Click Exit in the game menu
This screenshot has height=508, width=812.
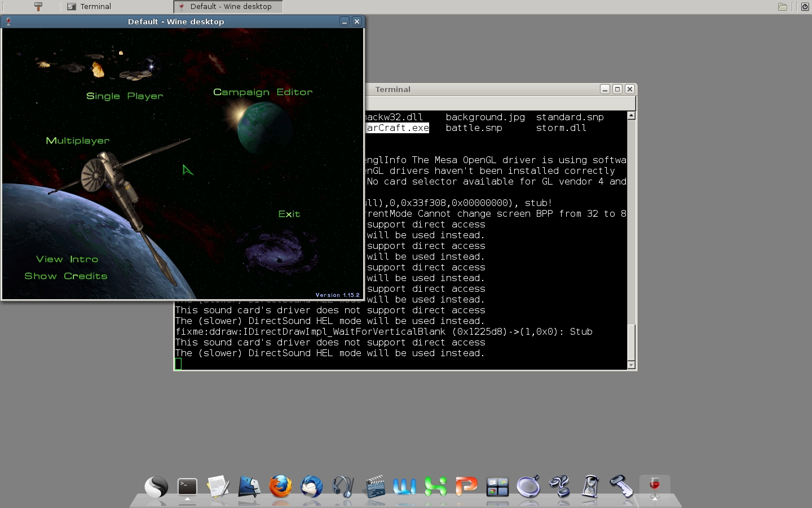[x=289, y=214]
